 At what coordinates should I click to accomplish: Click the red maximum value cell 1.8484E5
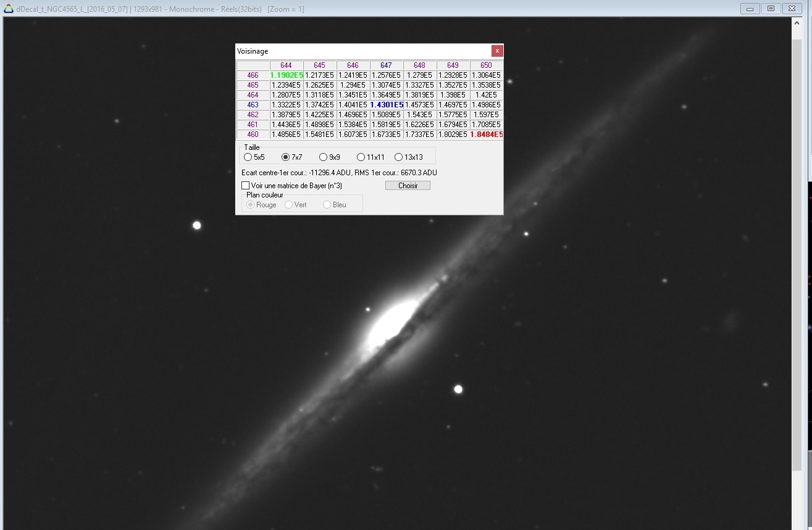tap(486, 135)
